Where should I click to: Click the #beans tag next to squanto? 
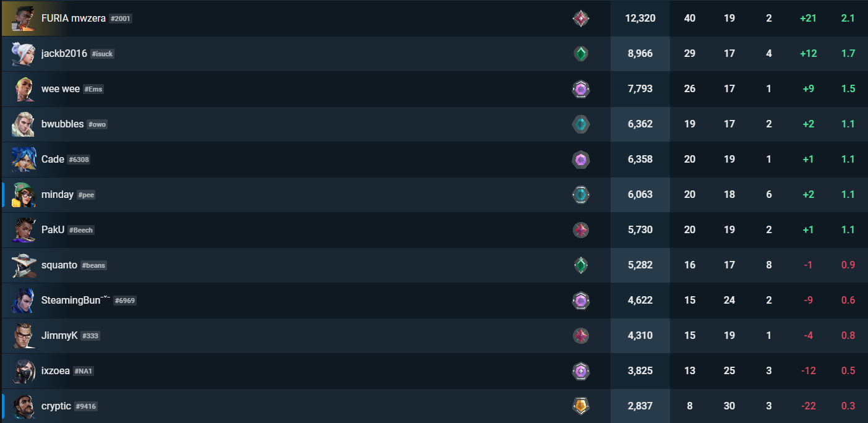[x=93, y=265]
